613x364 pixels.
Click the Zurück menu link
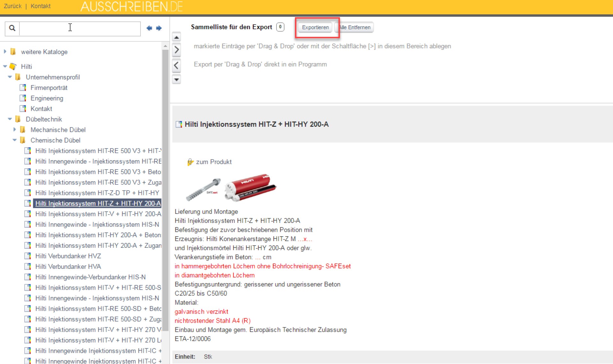pyautogui.click(x=13, y=6)
